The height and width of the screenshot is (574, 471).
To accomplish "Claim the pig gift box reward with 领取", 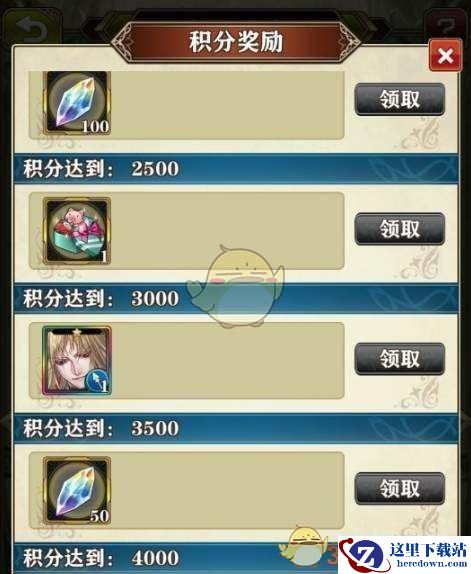I will pyautogui.click(x=400, y=229).
